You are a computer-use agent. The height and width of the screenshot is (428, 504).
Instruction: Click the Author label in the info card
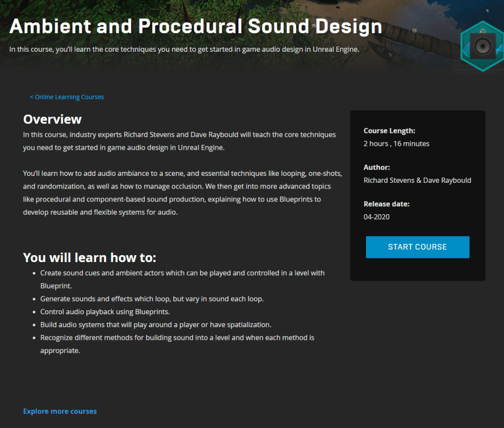(377, 167)
